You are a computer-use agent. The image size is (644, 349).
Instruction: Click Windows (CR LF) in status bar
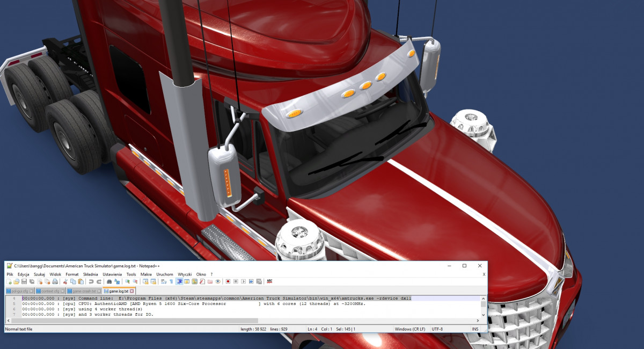409,329
